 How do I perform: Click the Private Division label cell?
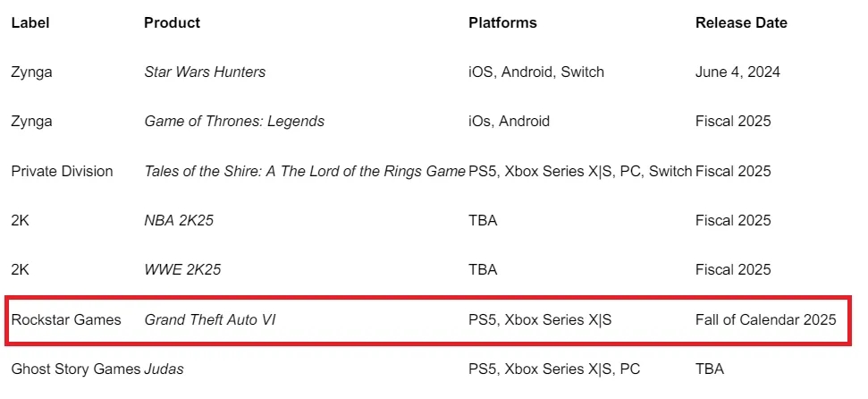click(62, 171)
